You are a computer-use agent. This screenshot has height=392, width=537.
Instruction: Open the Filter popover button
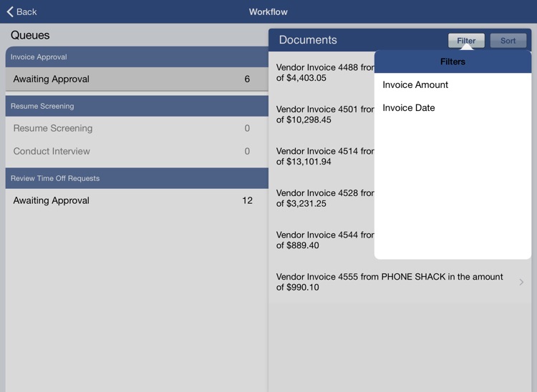click(466, 41)
